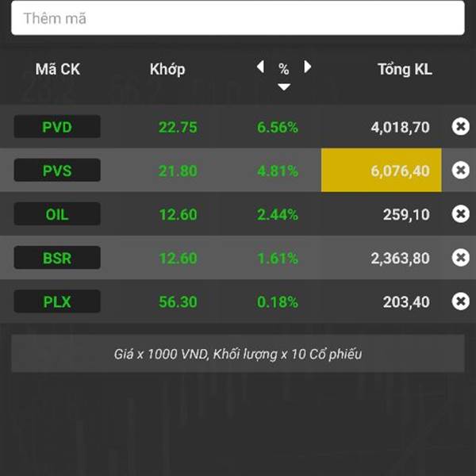The height and width of the screenshot is (476, 476).
Task: Remove PVD from the watchlist
Action: click(x=460, y=126)
